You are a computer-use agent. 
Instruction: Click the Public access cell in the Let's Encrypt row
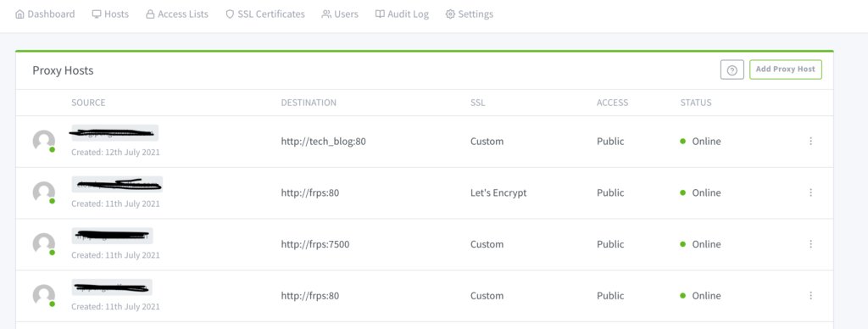pyautogui.click(x=610, y=192)
